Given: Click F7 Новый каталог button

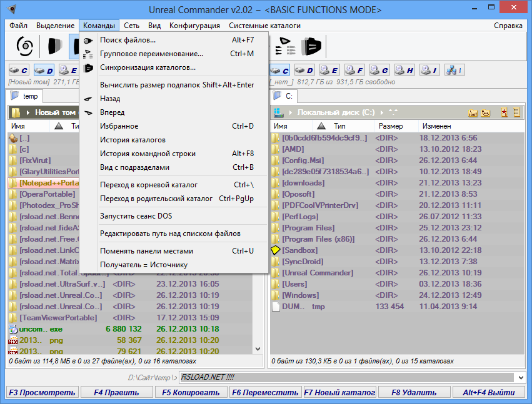Looking at the screenshot, I should pos(339,393).
